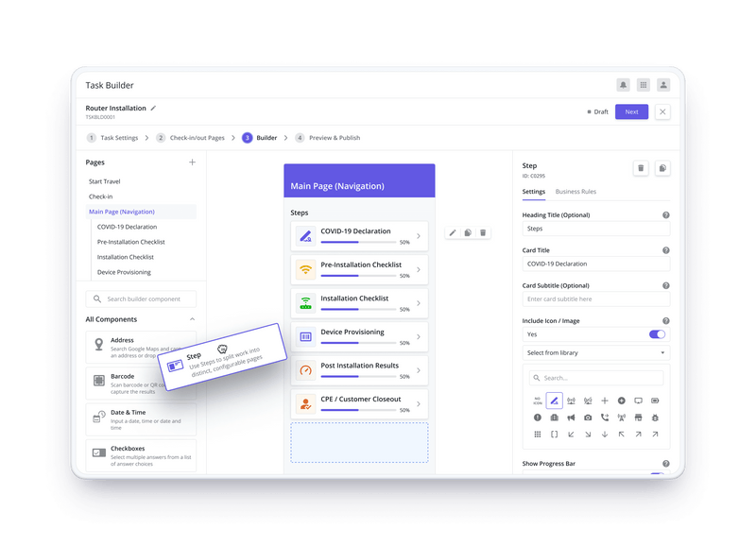Add a new page with plus icon
This screenshot has width=756, height=546.
pyautogui.click(x=192, y=162)
